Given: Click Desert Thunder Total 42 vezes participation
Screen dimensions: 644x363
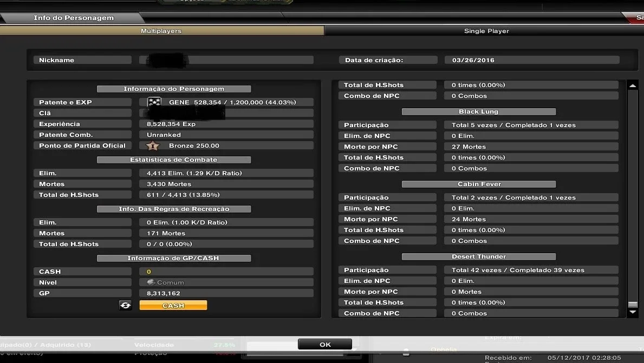Looking at the screenshot, I should point(531,270).
